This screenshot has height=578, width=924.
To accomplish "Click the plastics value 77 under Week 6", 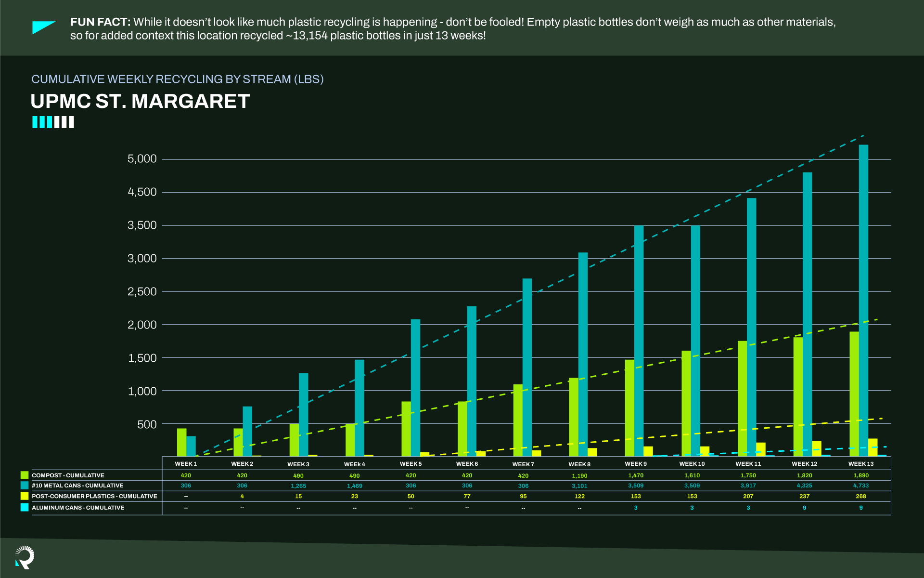I will (467, 496).
